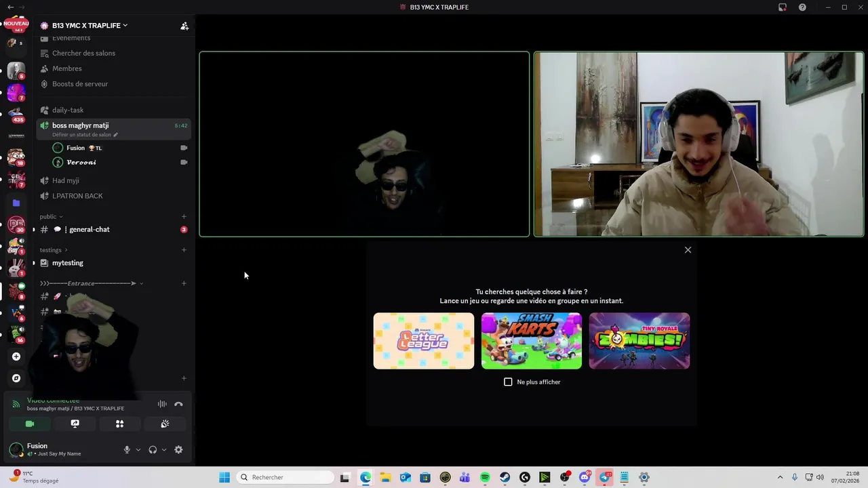Screen dimensions: 868x488
Task: Deafen with the headphones icon
Action: pyautogui.click(x=153, y=449)
